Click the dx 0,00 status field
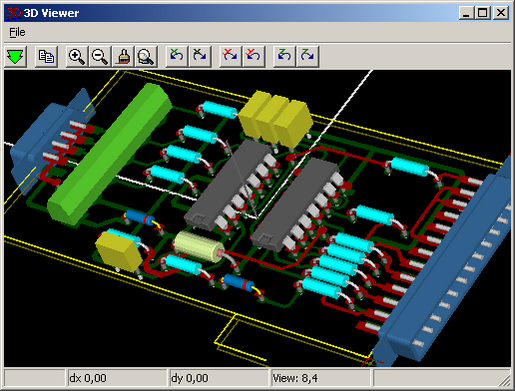The width and height of the screenshot is (515, 391). tap(117, 378)
